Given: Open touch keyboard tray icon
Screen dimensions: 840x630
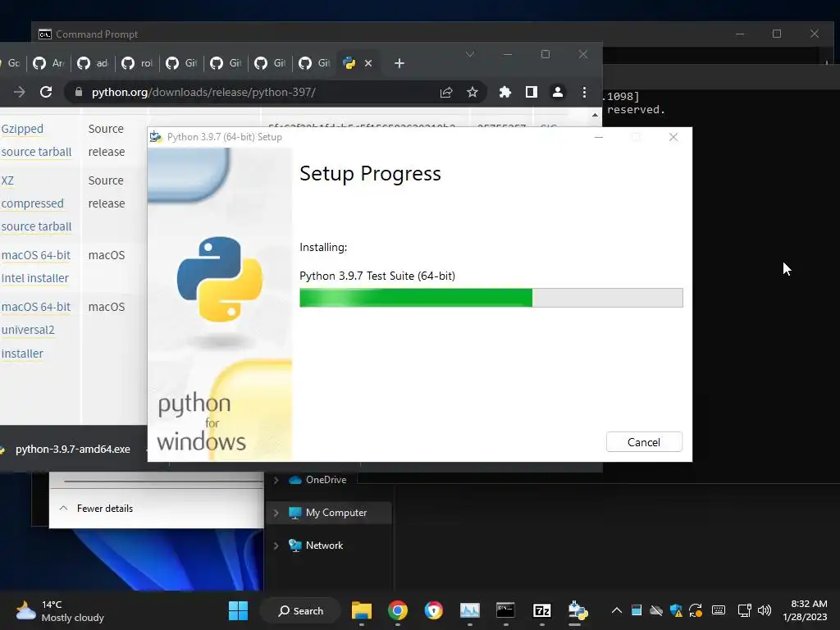Looking at the screenshot, I should tap(719, 610).
